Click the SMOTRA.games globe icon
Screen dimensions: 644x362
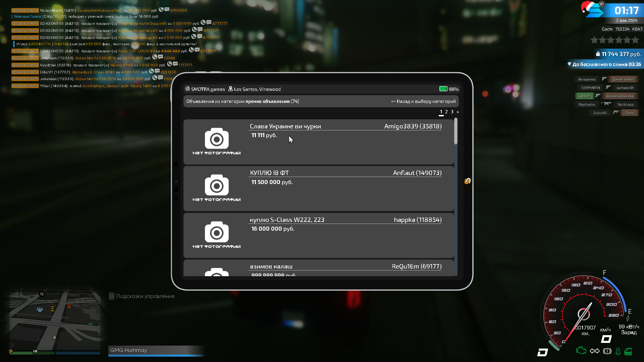click(x=187, y=89)
